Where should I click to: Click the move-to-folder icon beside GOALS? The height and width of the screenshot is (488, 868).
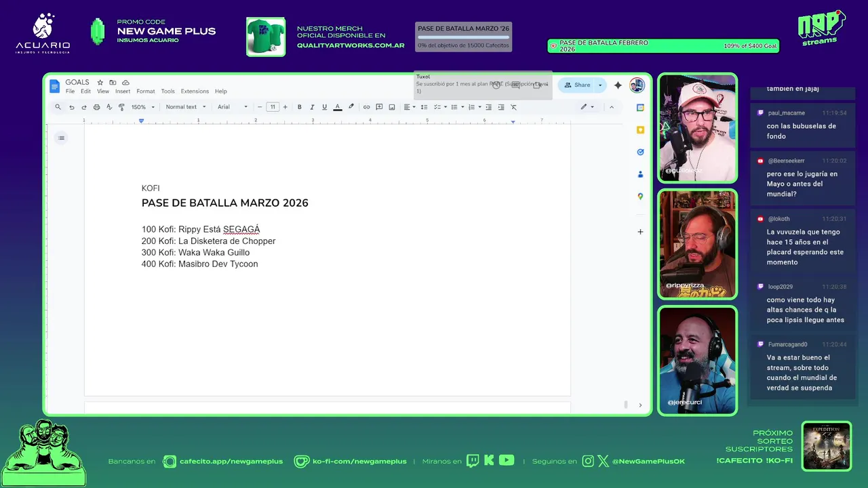pyautogui.click(x=113, y=83)
